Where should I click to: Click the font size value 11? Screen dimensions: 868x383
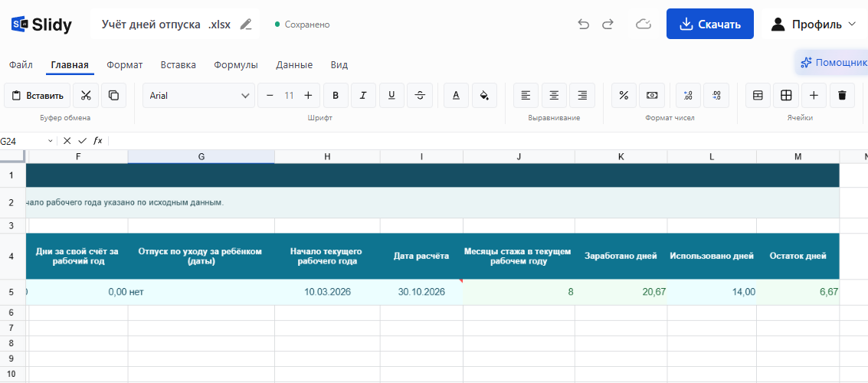tap(289, 95)
